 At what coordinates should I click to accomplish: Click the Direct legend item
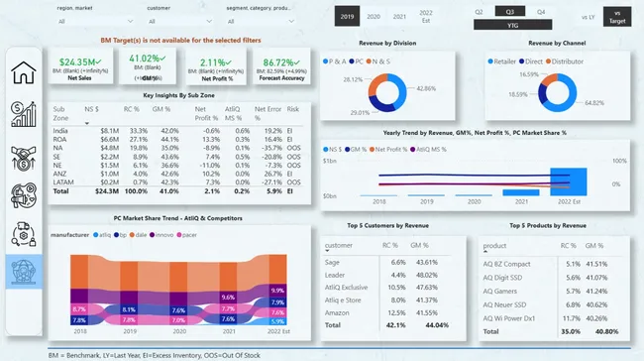pyautogui.click(x=531, y=61)
